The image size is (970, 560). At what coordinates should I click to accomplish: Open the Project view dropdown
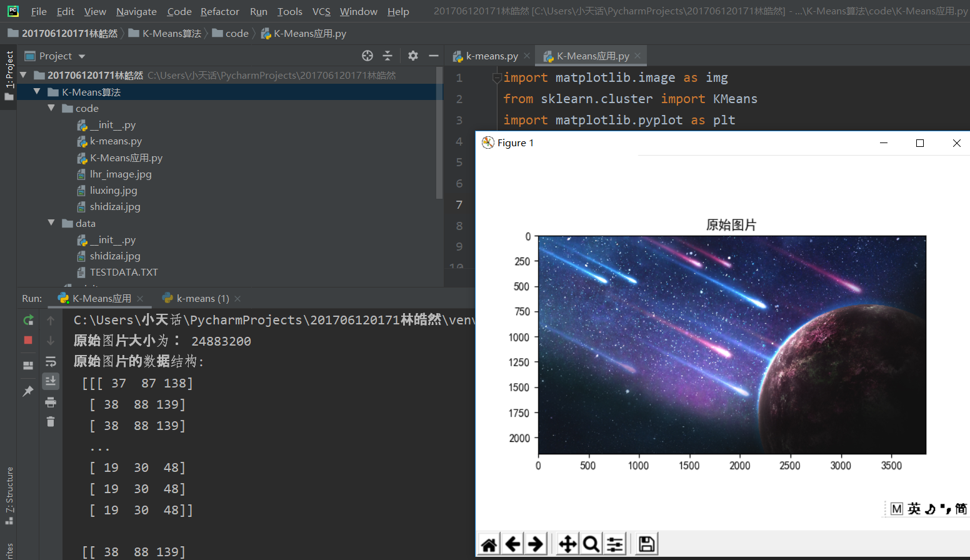pos(81,56)
